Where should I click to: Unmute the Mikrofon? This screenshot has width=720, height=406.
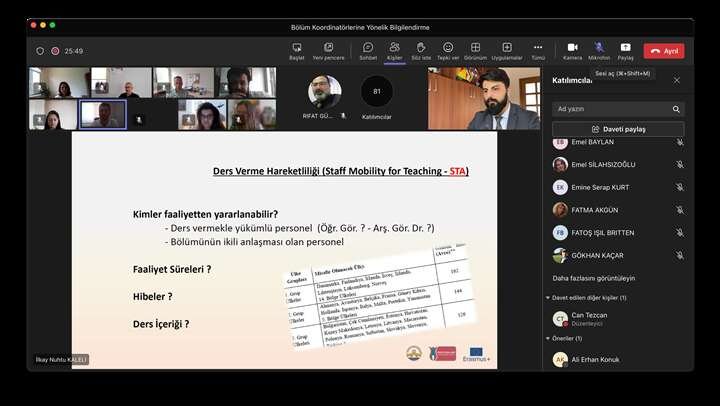pyautogui.click(x=599, y=50)
